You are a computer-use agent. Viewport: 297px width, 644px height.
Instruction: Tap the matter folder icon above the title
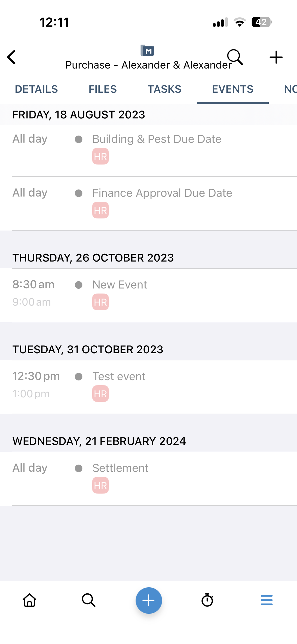coord(147,51)
